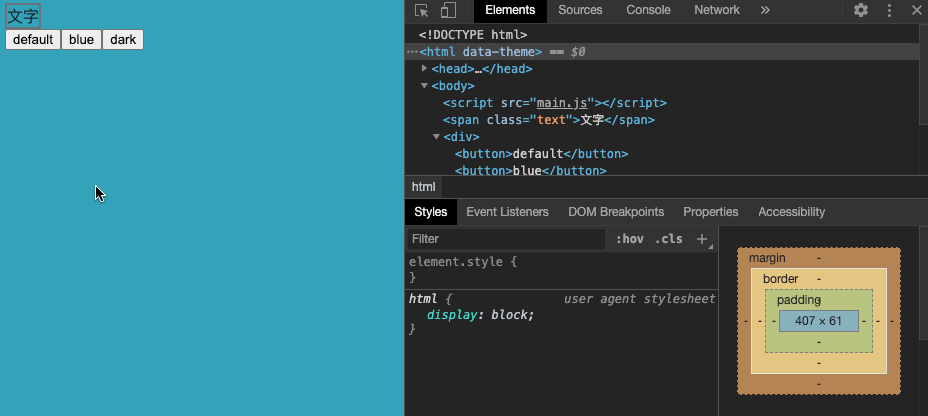Open the Event Listeners tab
928x416 pixels.
(507, 212)
